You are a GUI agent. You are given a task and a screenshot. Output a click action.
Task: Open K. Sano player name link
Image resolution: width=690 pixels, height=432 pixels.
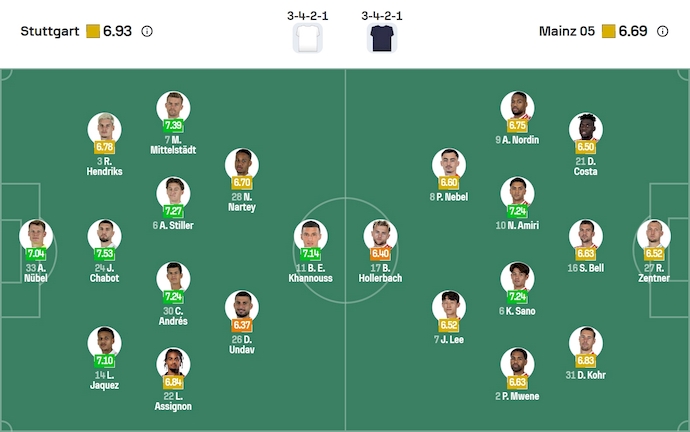click(x=517, y=311)
